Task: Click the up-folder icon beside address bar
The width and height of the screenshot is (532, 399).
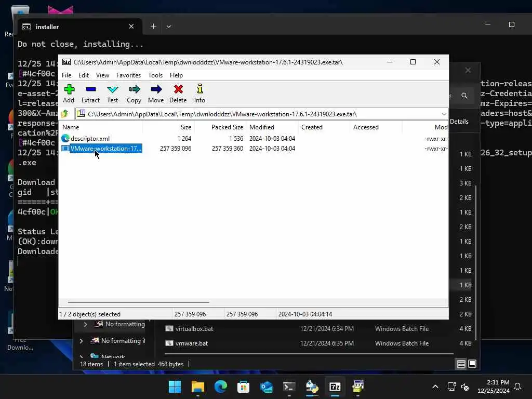Action: 65,114
